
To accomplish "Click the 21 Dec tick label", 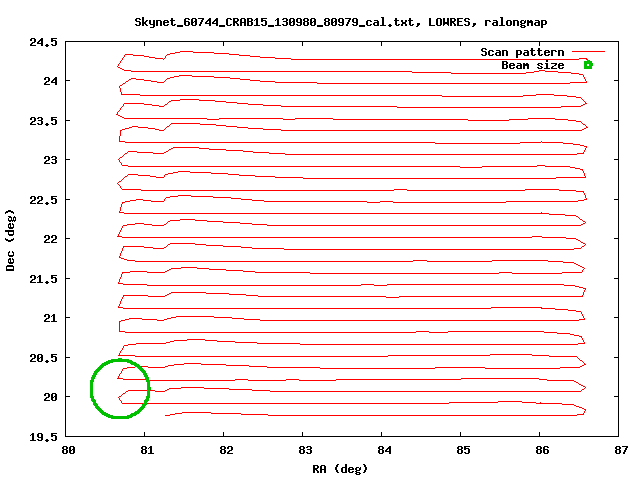I will pyautogui.click(x=51, y=318).
